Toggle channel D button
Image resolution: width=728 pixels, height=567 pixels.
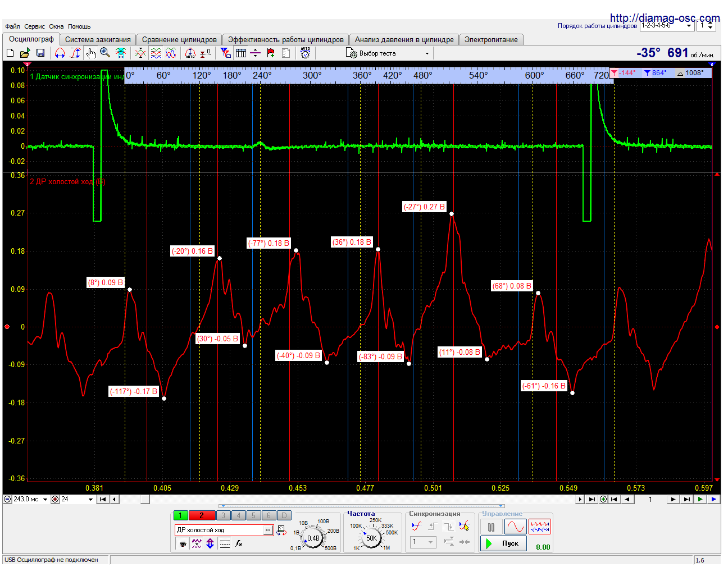tap(284, 515)
